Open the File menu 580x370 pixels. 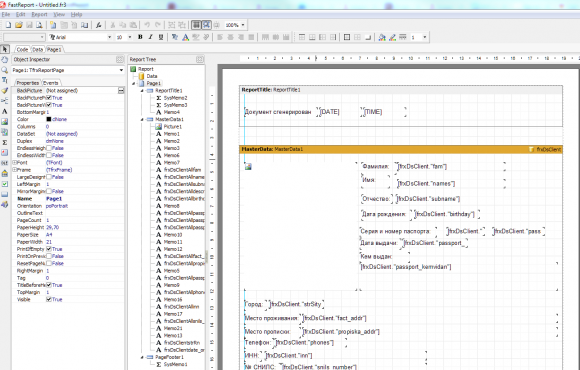point(6,14)
